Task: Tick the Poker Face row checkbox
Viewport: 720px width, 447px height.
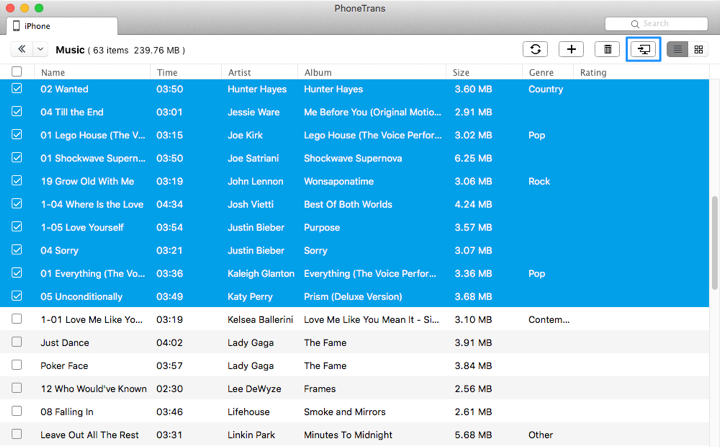Action: coord(17,366)
